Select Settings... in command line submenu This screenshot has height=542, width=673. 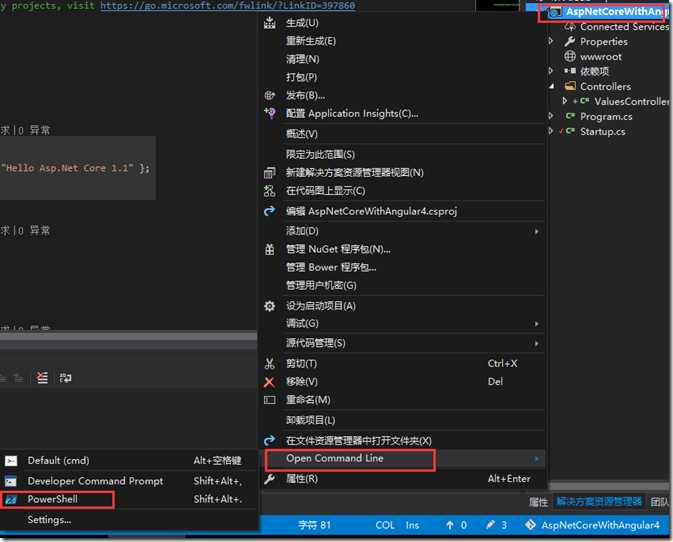click(49, 520)
